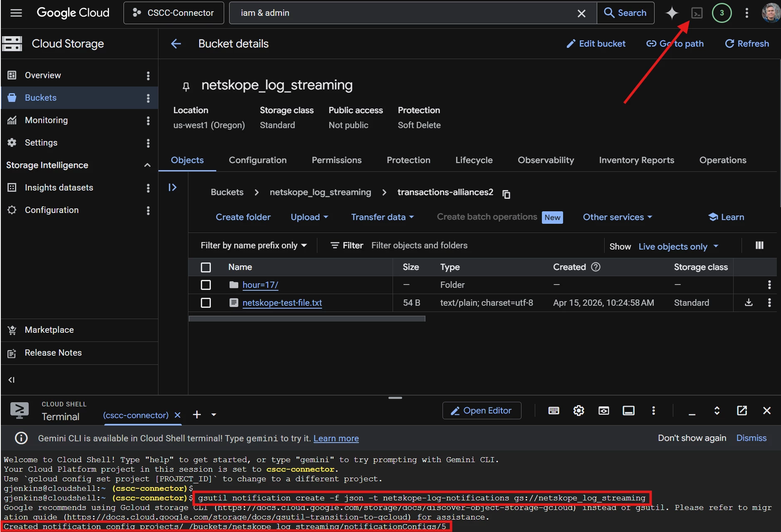Maximize or restore Cloud Shell panel height
The image size is (781, 532).
click(x=717, y=411)
